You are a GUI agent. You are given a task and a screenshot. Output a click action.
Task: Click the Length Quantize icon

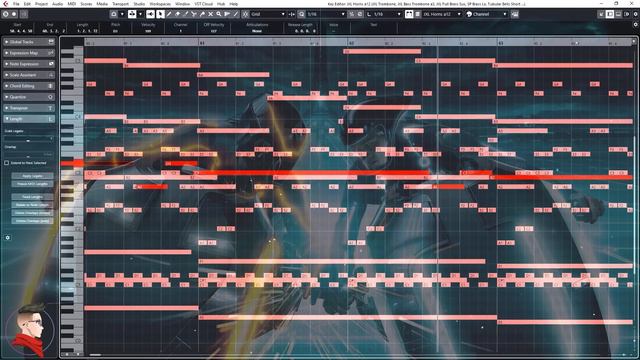[x=369, y=14]
